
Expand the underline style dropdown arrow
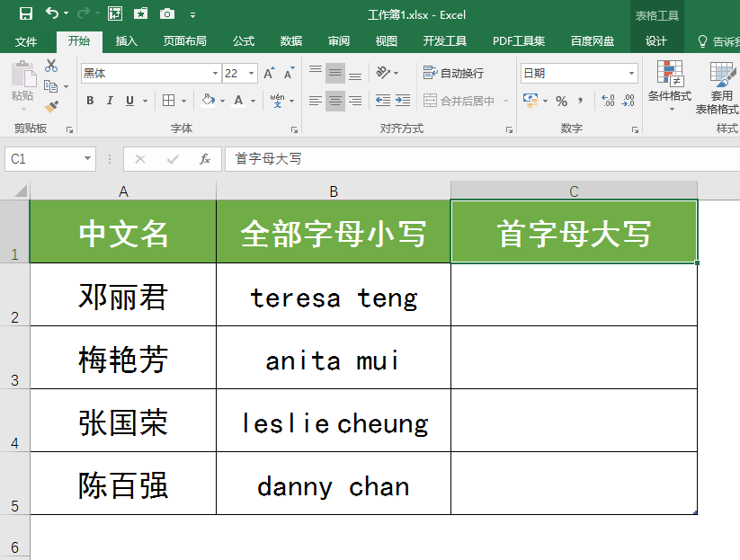pyautogui.click(x=146, y=101)
